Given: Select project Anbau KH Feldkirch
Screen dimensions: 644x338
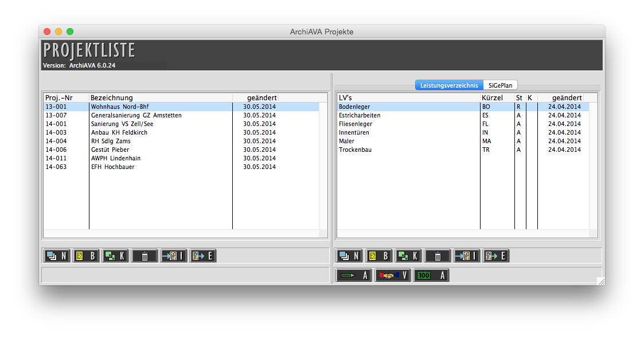Looking at the screenshot, I should point(181,132).
